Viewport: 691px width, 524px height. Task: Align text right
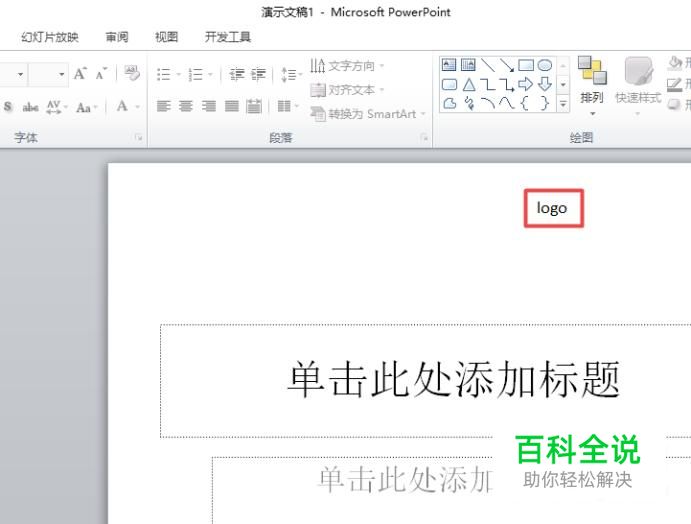coord(208,106)
